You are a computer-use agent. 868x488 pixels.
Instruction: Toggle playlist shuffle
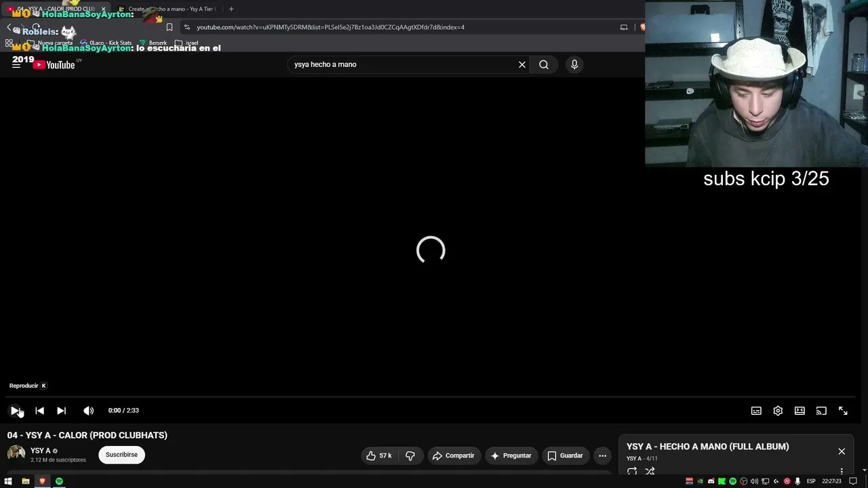650,471
